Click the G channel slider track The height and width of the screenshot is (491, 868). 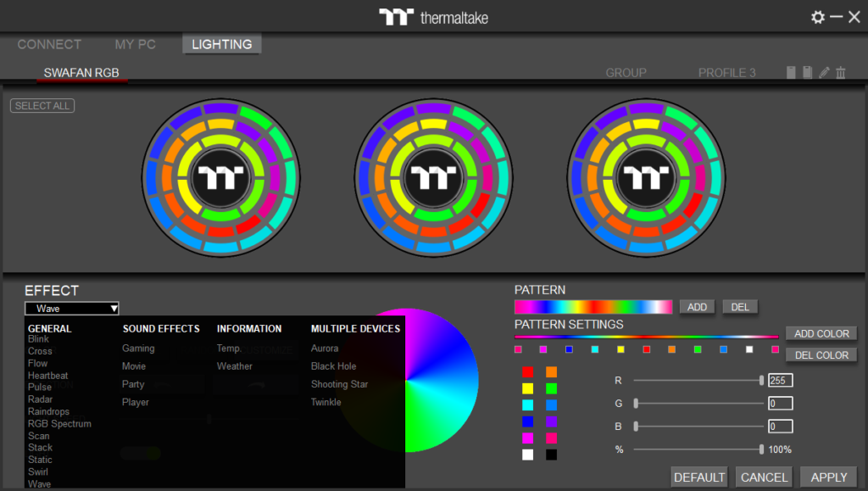(x=698, y=404)
